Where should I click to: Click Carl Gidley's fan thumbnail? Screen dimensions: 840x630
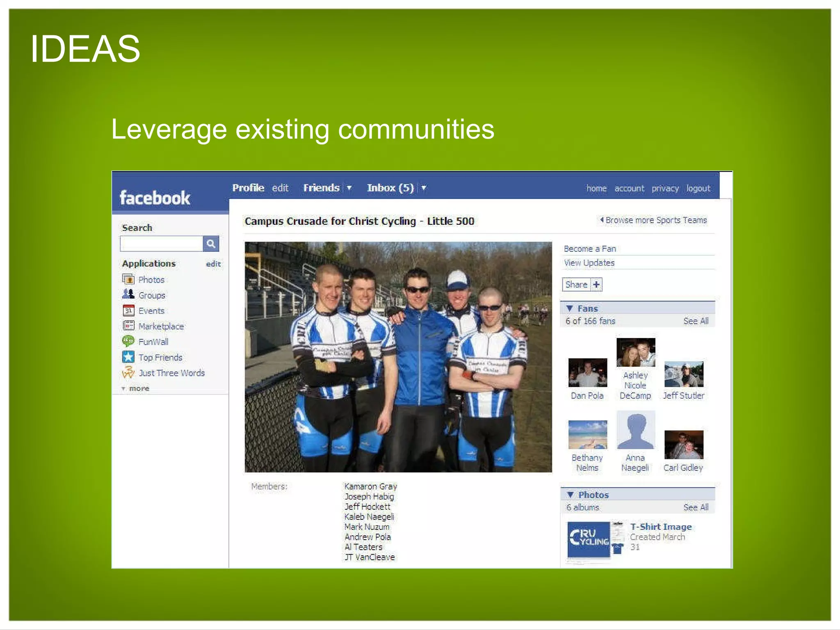pos(684,445)
